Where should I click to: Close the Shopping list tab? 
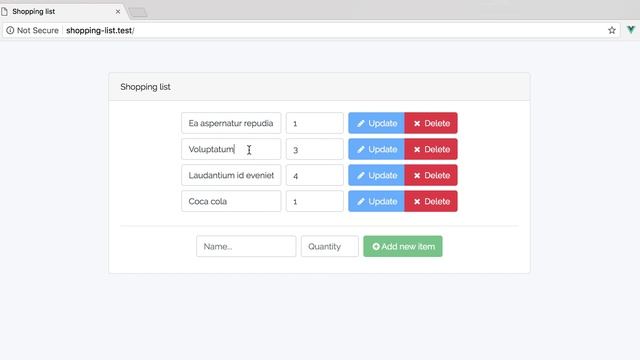[118, 11]
